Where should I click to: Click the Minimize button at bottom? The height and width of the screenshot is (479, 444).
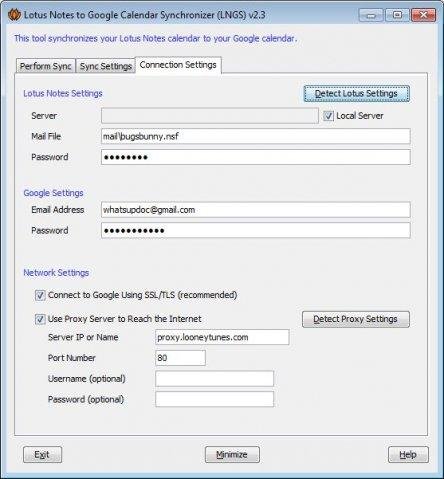tap(232, 455)
